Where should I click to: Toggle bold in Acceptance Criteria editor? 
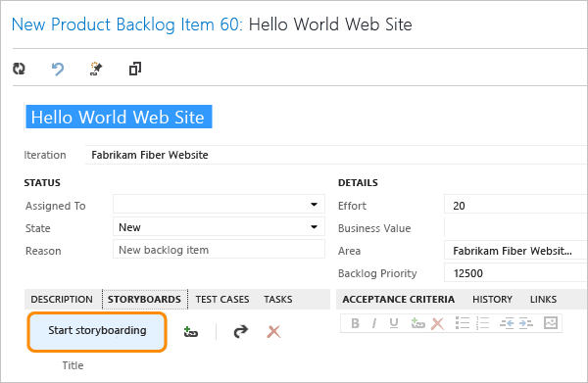click(355, 323)
